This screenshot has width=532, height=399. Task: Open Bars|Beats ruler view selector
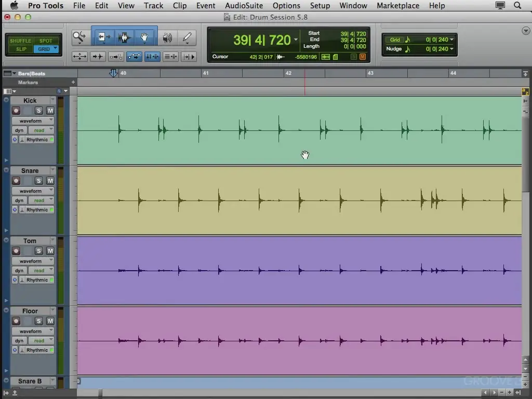tap(9, 73)
